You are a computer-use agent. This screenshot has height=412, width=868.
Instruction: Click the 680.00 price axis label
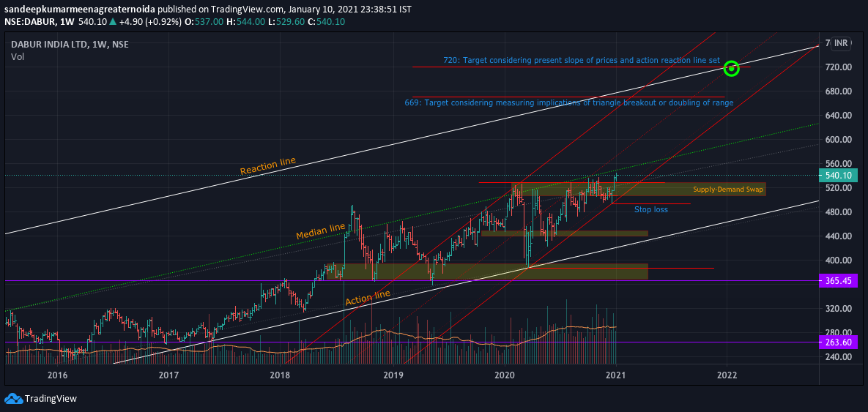coord(837,91)
